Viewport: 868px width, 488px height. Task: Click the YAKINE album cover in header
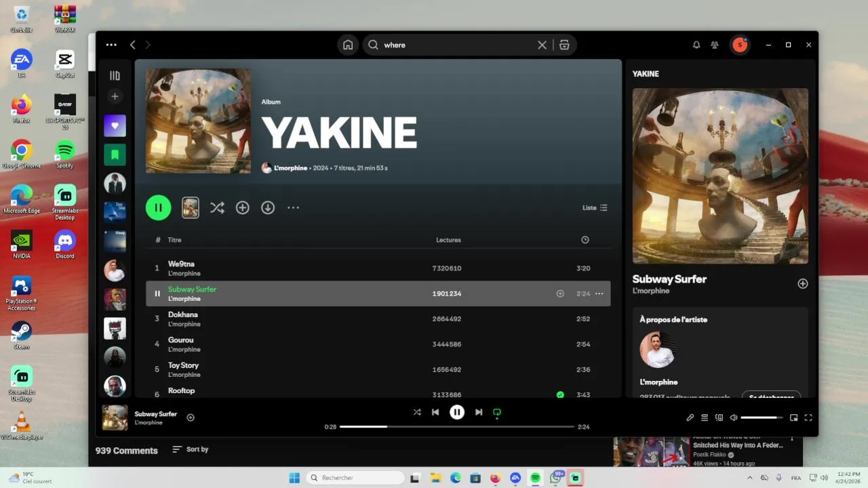pyautogui.click(x=198, y=121)
